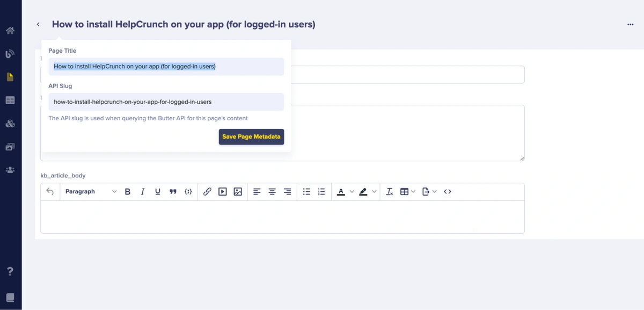Go back using the left chevron
Viewport: 644px width, 310px height.
coord(38,25)
